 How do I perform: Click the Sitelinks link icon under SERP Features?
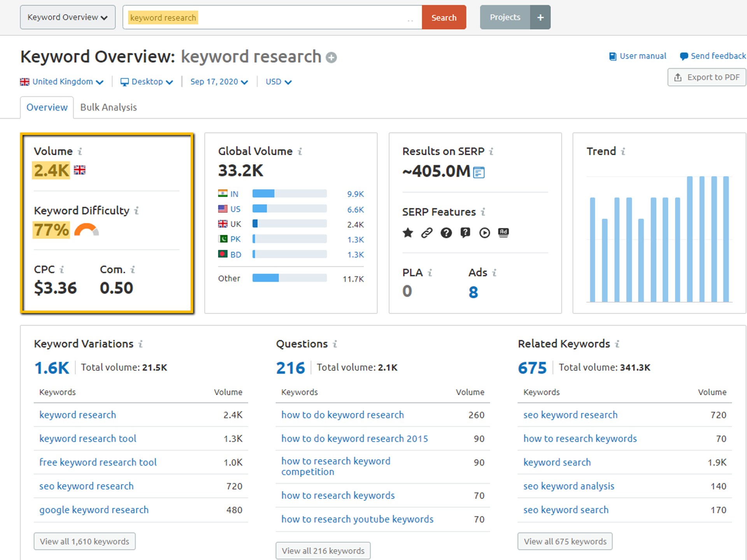[427, 233]
